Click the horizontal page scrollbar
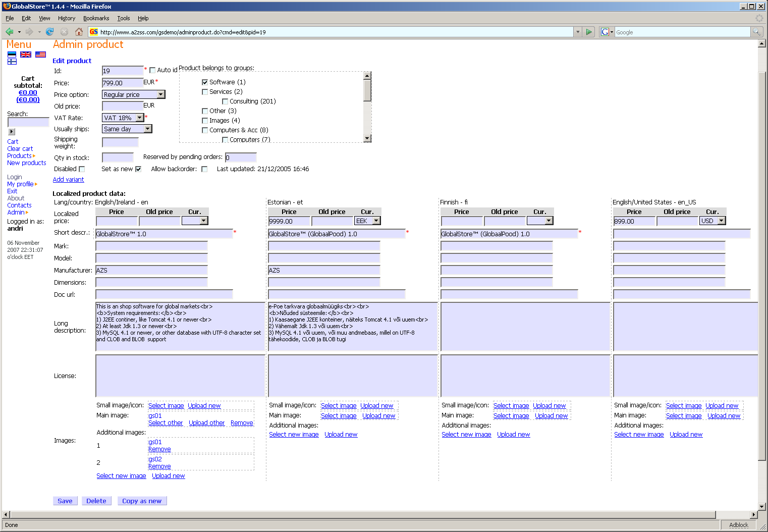Screen dimensions: 768x532 pos(380,515)
